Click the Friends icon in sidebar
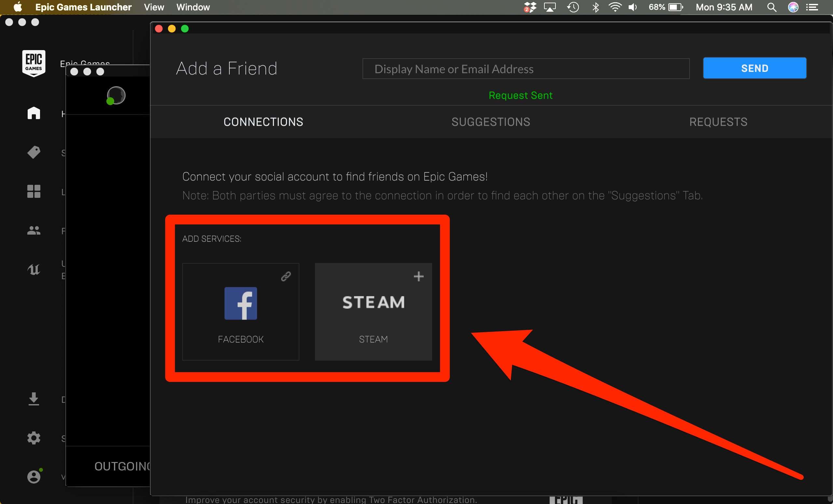 34,231
